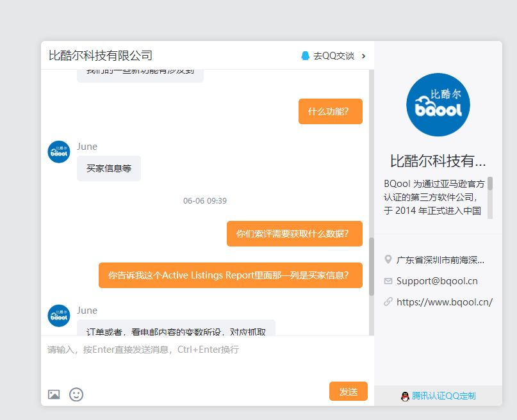Open the 去QQ交谈 link
Screen dimensions: 517x420
pyautogui.click(x=333, y=56)
